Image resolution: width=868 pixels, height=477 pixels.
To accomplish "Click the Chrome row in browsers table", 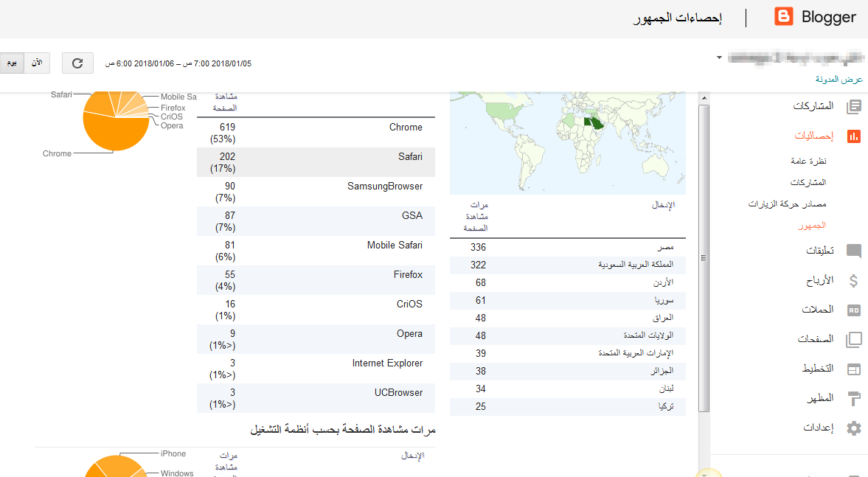I will [316, 133].
